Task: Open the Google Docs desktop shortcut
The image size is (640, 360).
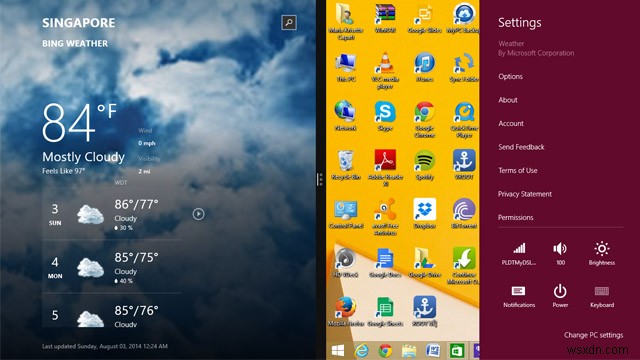Action: click(385, 263)
